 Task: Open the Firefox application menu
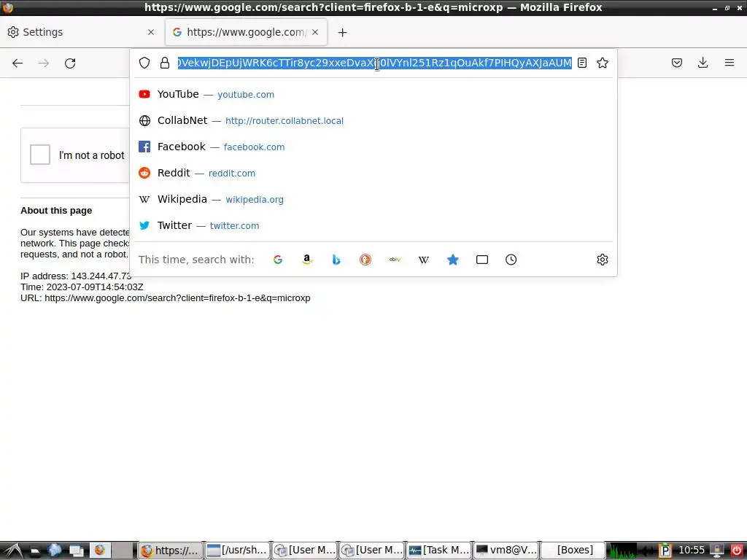[729, 63]
